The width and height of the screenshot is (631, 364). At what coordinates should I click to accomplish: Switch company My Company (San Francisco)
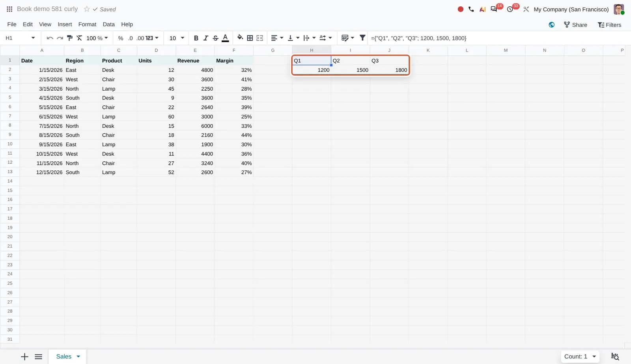[x=571, y=9]
